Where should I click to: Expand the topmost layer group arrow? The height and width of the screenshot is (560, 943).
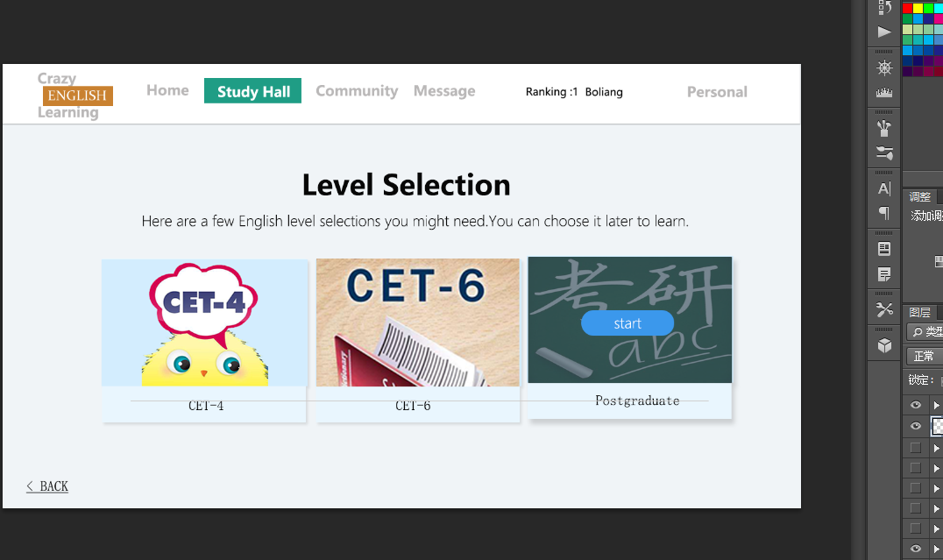pyautogui.click(x=936, y=405)
